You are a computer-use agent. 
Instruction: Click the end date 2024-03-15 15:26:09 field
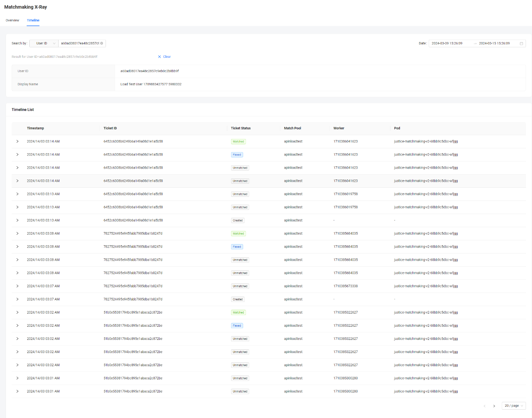click(494, 43)
